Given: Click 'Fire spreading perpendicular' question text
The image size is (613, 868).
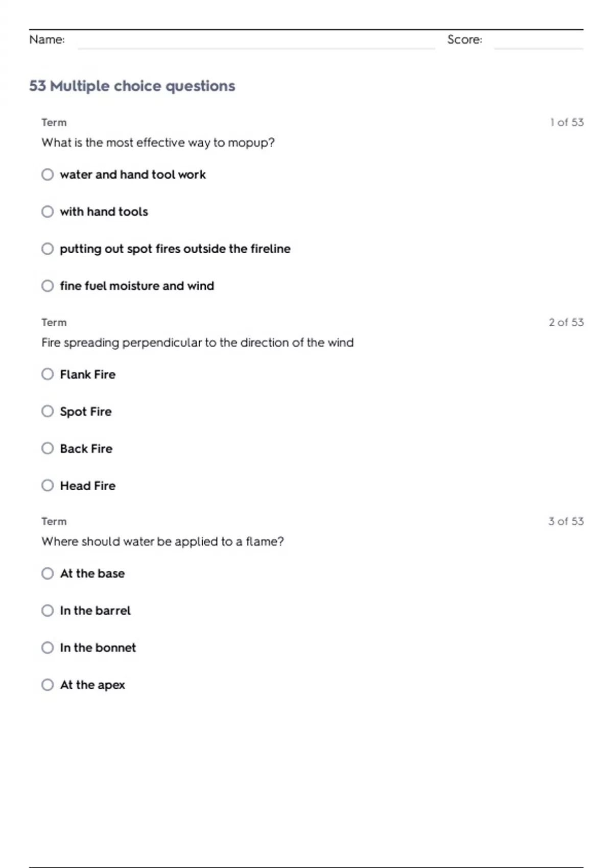Looking at the screenshot, I should pyautogui.click(x=197, y=343).
